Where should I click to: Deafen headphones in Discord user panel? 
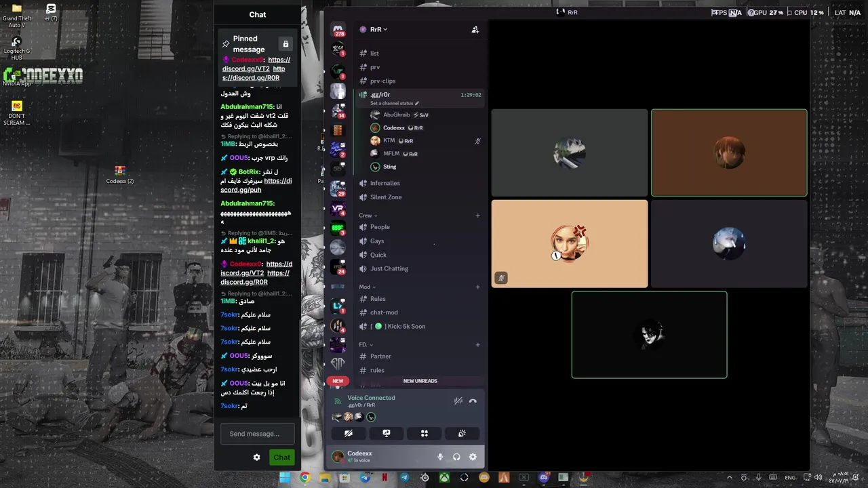[456, 457]
